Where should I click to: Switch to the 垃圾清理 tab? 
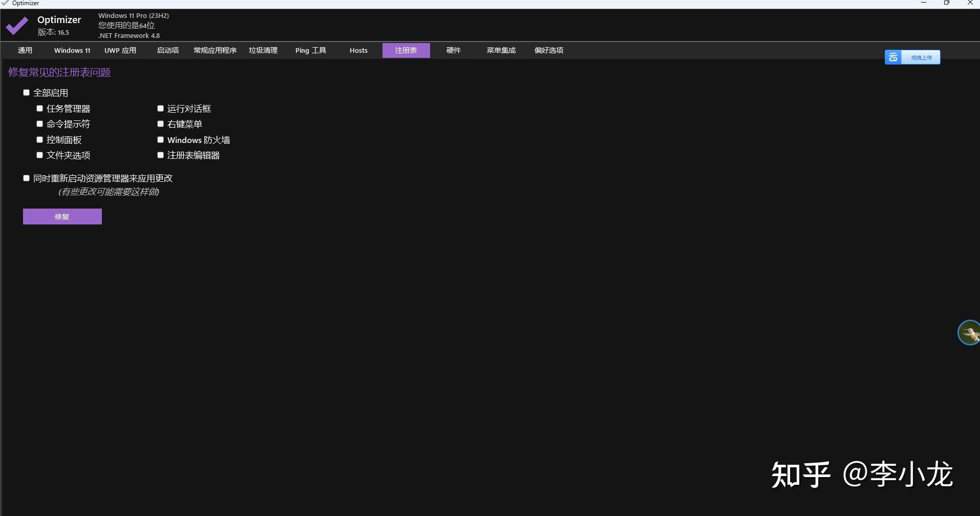click(263, 50)
